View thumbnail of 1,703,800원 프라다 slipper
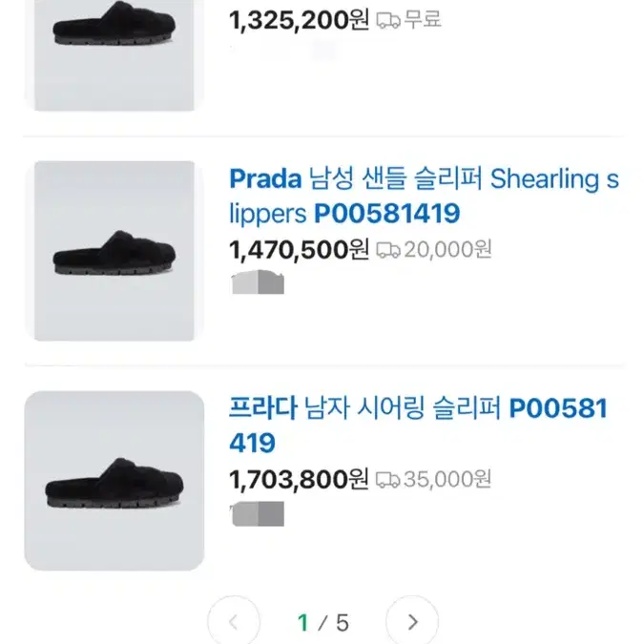 point(114,480)
